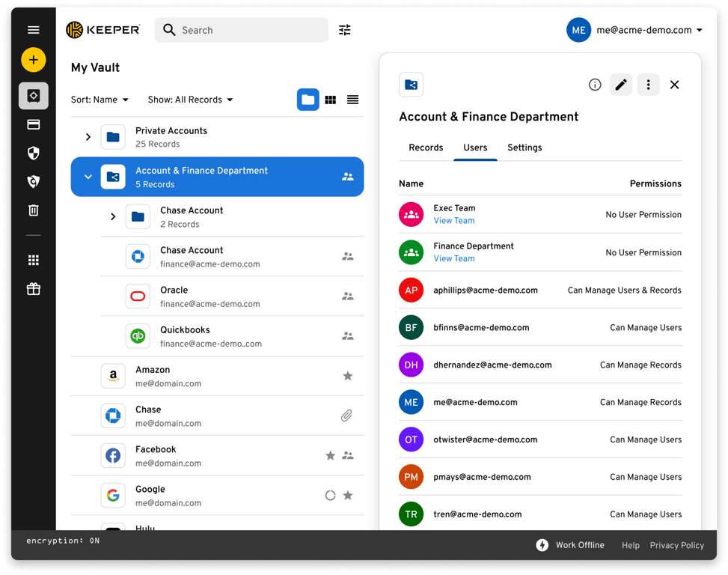Click the shared icon on the Chase Account record

click(x=348, y=256)
